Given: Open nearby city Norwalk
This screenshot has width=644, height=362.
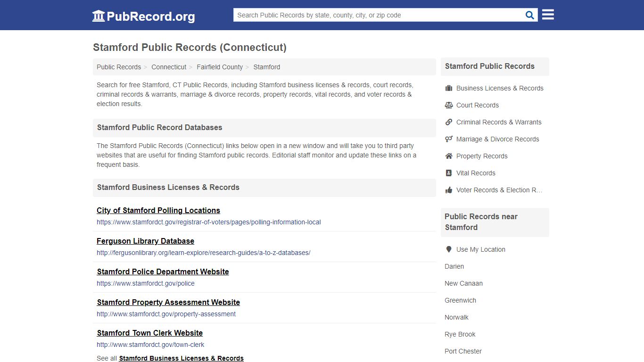Looking at the screenshot, I should 456,317.
